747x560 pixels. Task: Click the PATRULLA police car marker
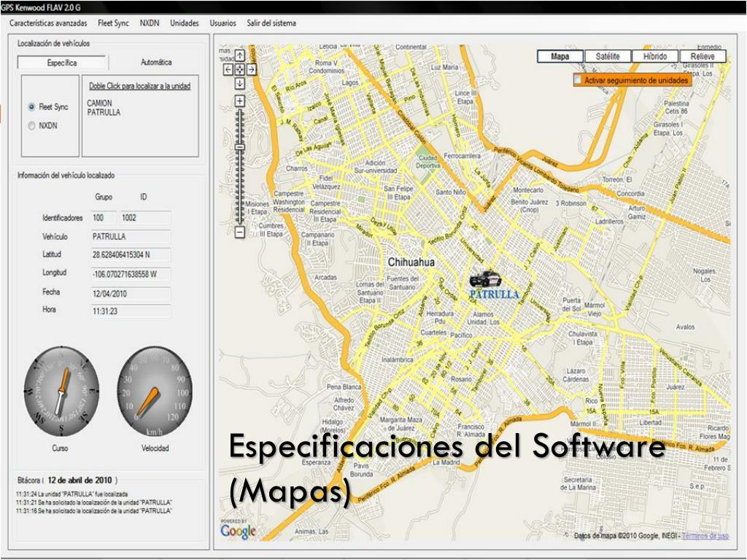click(485, 279)
